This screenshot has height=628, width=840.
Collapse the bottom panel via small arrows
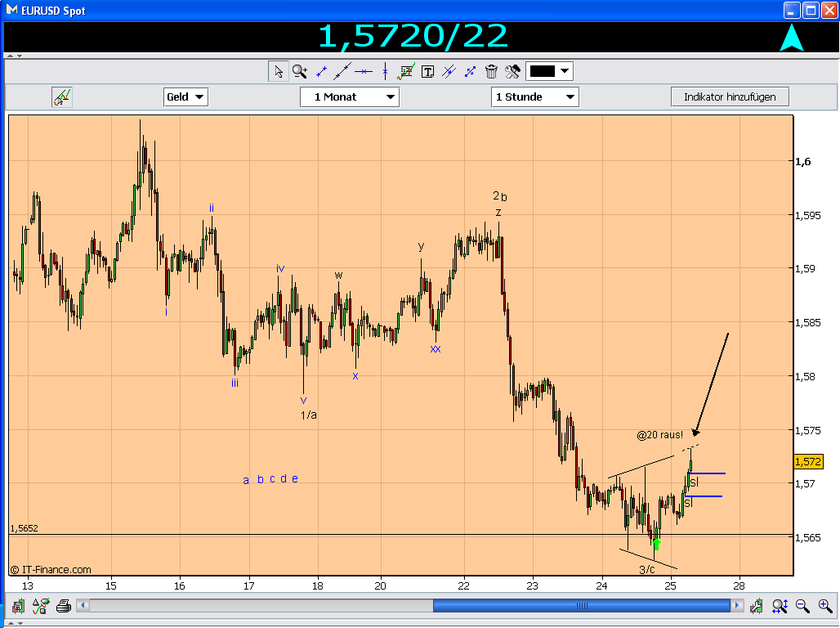pyautogui.click(x=15, y=623)
